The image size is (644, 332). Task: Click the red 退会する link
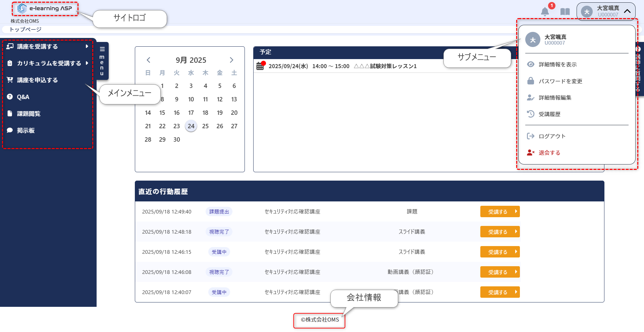pyautogui.click(x=549, y=153)
